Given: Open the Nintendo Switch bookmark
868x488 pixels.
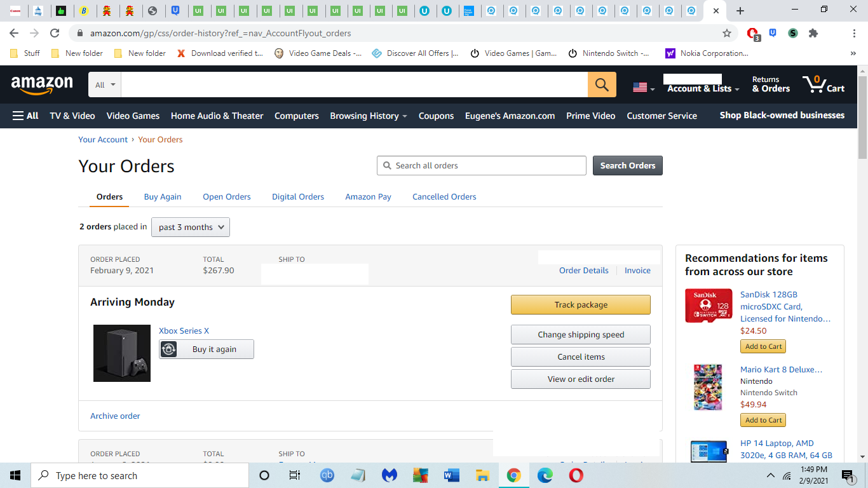Looking at the screenshot, I should point(609,53).
